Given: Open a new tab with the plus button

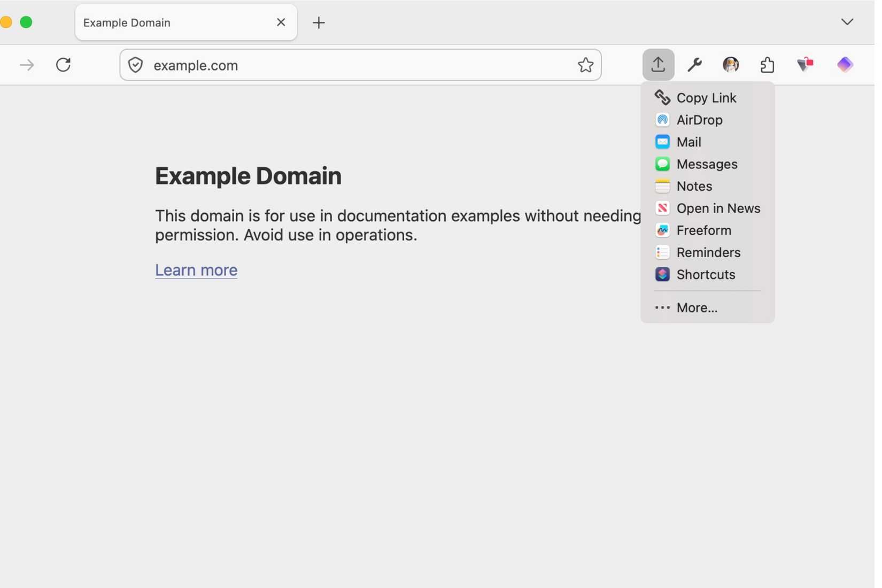Looking at the screenshot, I should point(319,22).
